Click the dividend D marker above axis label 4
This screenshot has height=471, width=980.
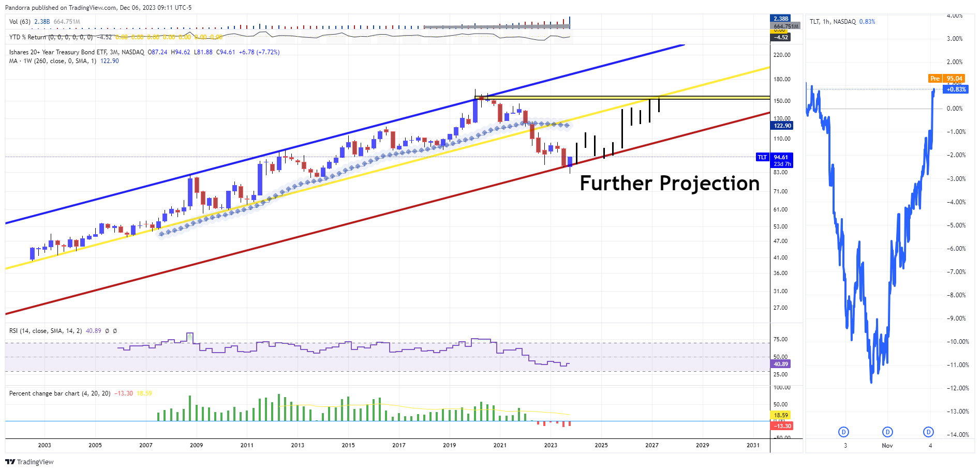point(928,432)
